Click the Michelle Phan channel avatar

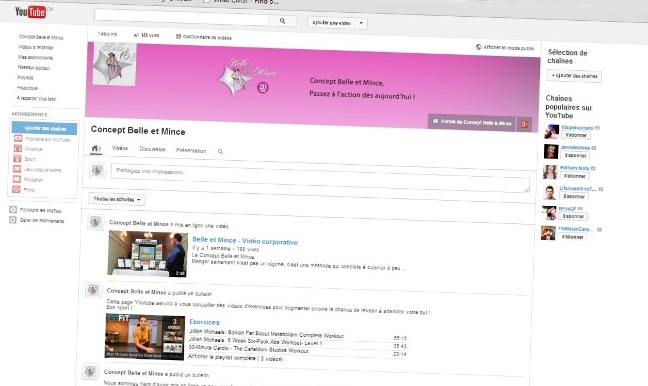(550, 172)
